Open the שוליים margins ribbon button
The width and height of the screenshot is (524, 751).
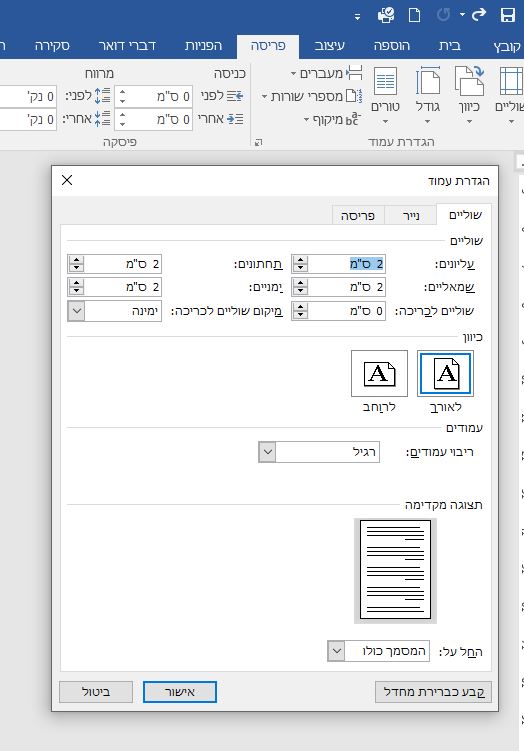pyautogui.click(x=511, y=96)
